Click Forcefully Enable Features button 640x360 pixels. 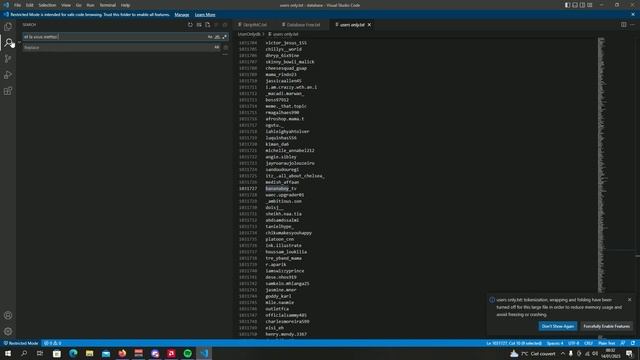[x=606, y=326]
